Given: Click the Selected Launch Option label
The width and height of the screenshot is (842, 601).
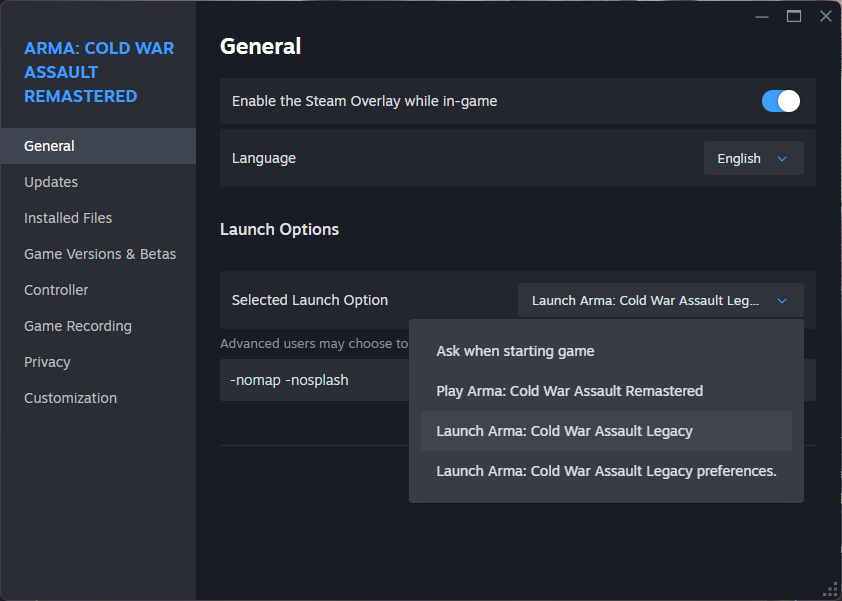Looking at the screenshot, I should click(x=310, y=300).
